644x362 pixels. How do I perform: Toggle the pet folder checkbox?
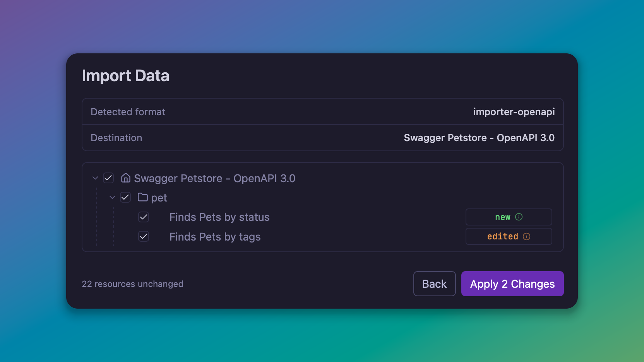125,198
